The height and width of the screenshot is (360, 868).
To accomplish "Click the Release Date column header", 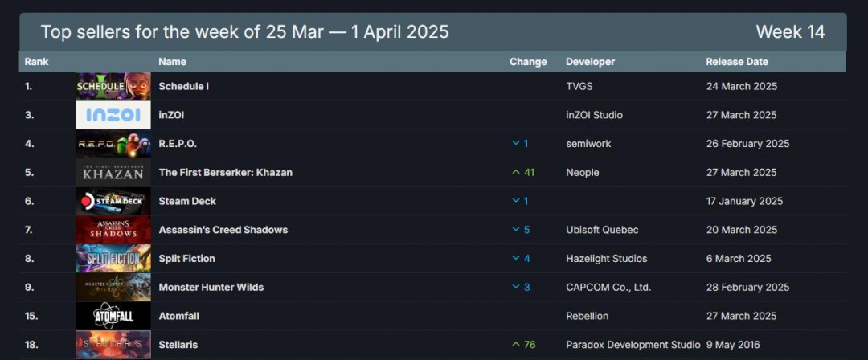I will tap(737, 62).
